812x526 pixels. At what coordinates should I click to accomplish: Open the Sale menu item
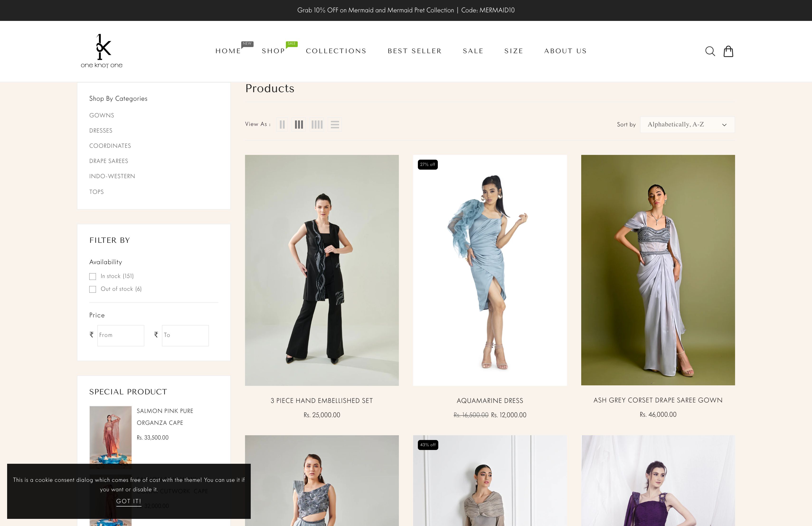473,51
